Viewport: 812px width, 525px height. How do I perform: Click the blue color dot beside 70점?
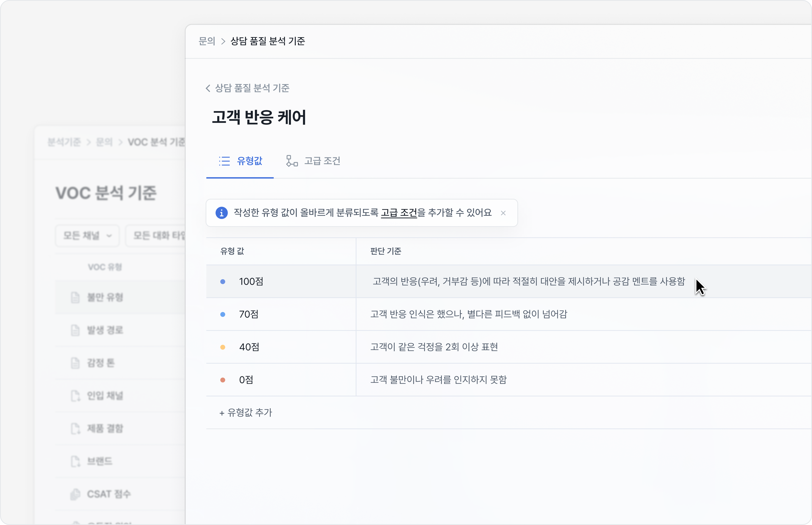(x=223, y=314)
